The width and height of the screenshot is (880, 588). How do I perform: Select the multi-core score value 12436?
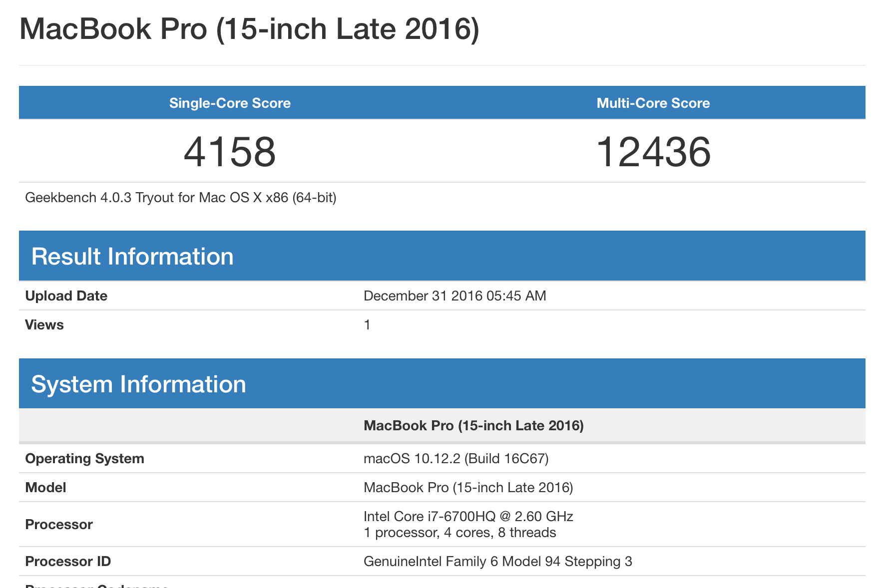tap(653, 152)
